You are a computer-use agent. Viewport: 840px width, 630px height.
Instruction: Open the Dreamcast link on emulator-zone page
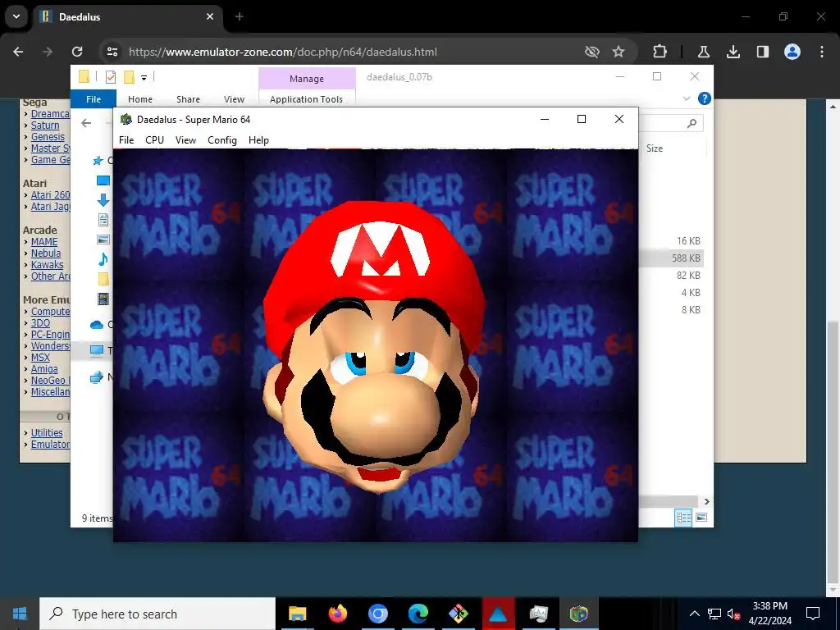click(50, 113)
